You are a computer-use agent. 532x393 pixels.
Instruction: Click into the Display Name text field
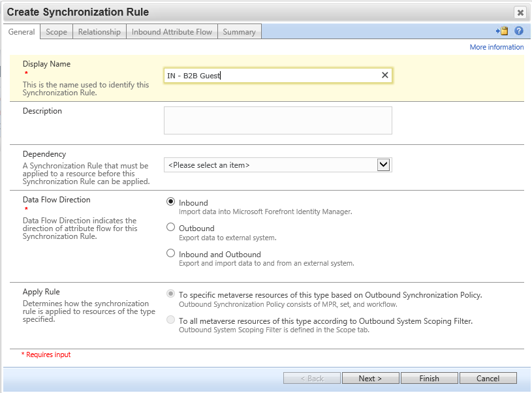coord(278,75)
